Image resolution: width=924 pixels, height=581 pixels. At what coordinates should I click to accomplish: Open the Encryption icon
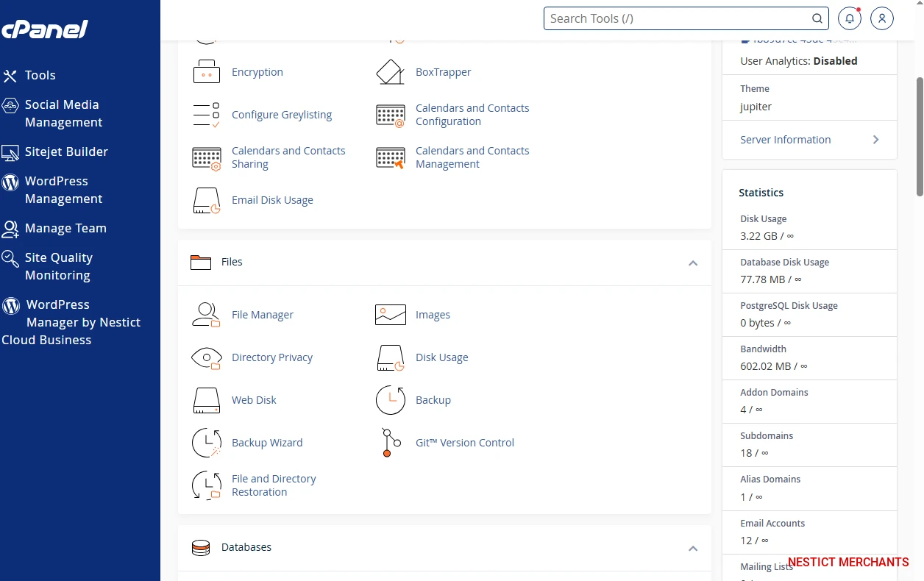point(206,72)
